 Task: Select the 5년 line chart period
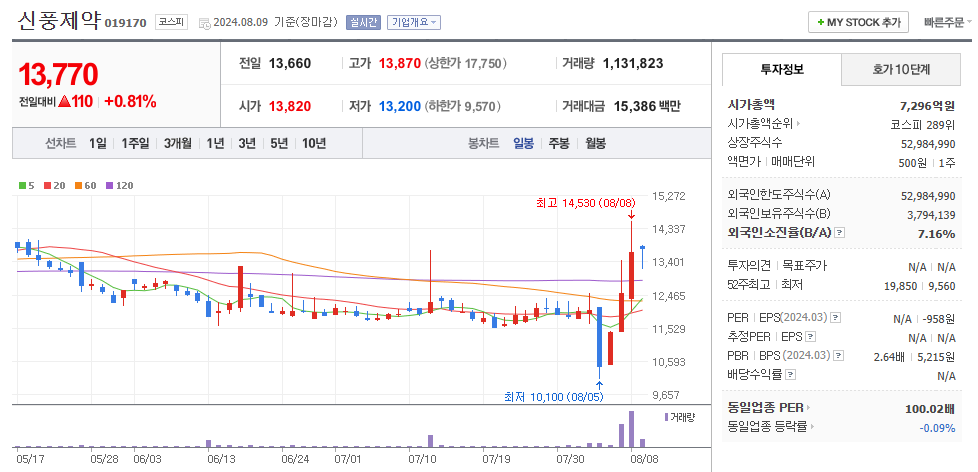pyautogui.click(x=279, y=143)
